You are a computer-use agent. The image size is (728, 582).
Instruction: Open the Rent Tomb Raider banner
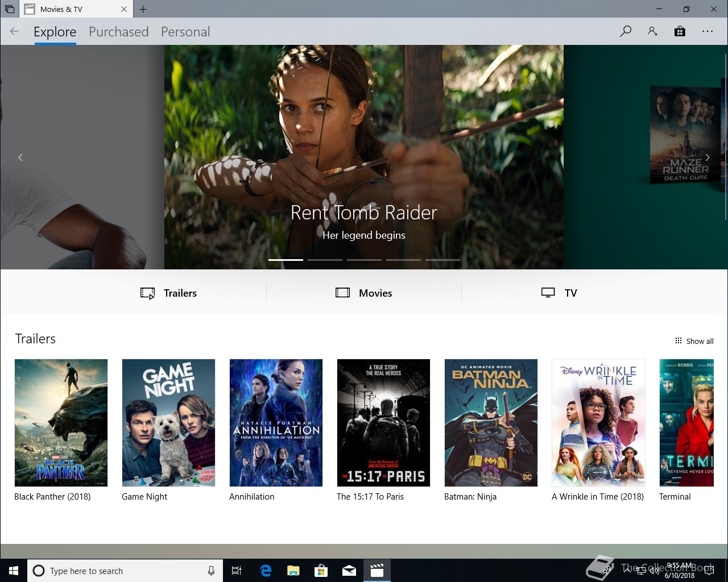[364, 157]
